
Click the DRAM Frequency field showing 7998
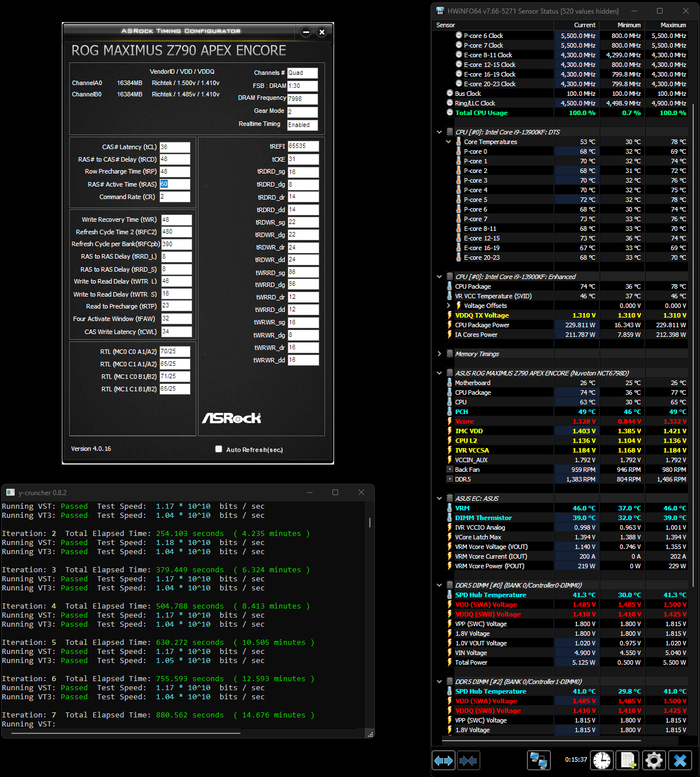coord(302,99)
